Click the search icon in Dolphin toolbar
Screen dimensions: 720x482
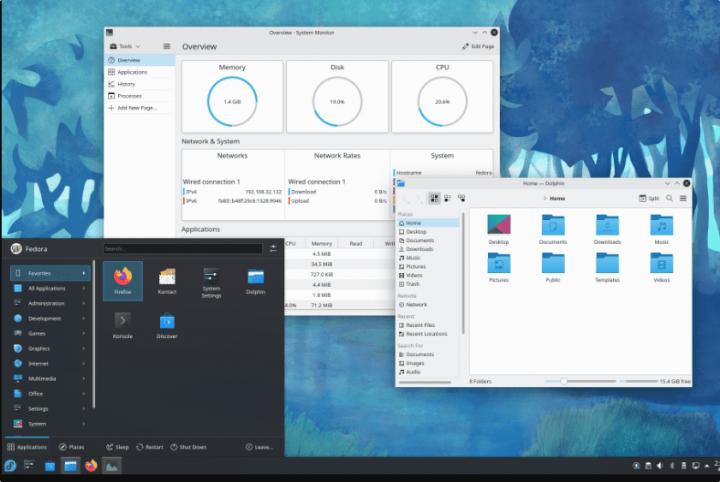coord(670,198)
